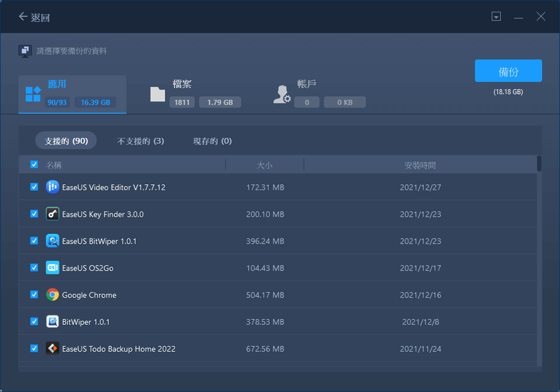Viewport: 560px width, 392px height.
Task: Open the title bar dropdown menu icon
Action: (496, 16)
